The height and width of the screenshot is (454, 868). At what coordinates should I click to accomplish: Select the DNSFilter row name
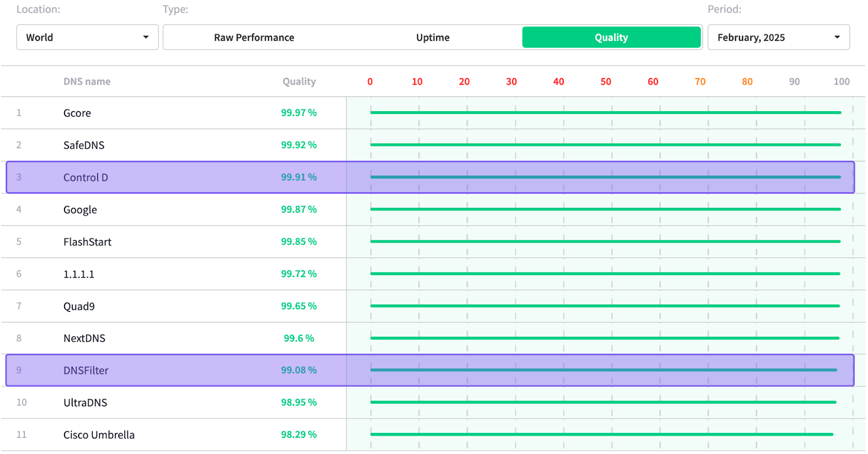pos(86,370)
